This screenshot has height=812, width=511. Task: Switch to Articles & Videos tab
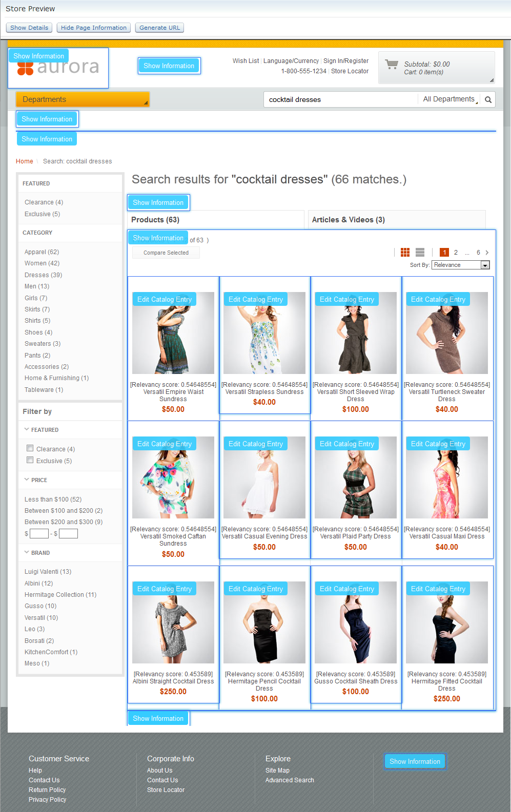348,220
